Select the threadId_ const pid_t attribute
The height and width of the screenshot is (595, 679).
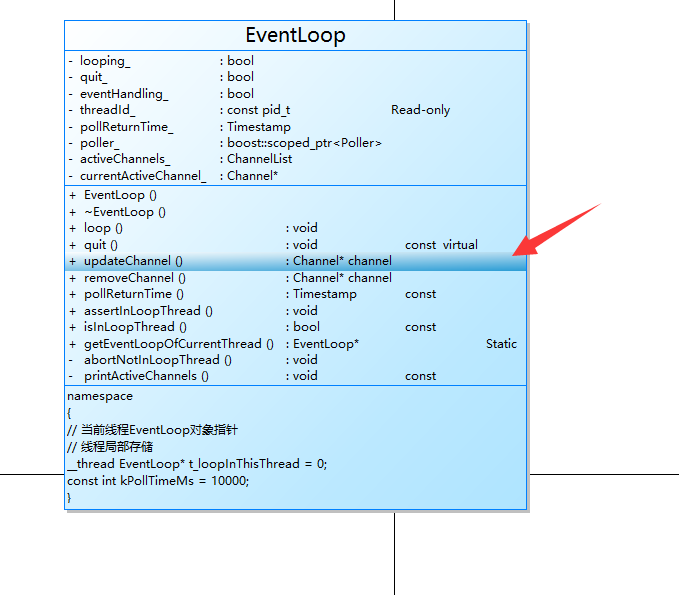[x=295, y=110]
